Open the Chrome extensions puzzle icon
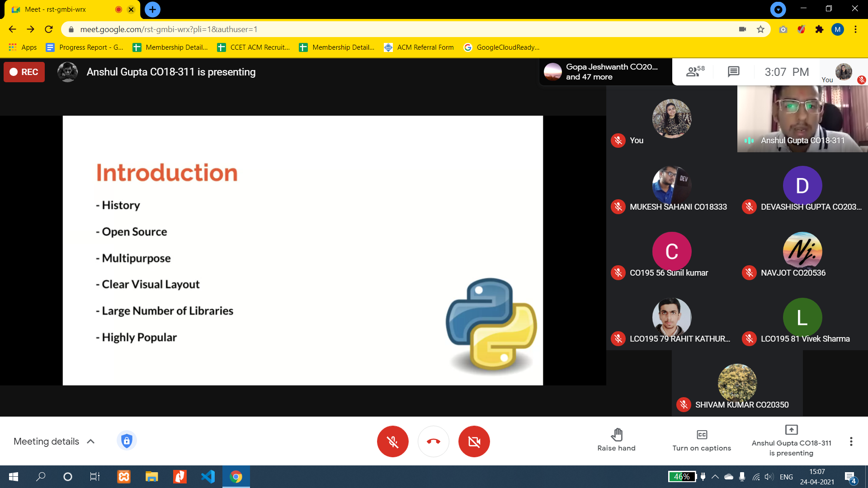The height and width of the screenshot is (488, 868). click(819, 29)
